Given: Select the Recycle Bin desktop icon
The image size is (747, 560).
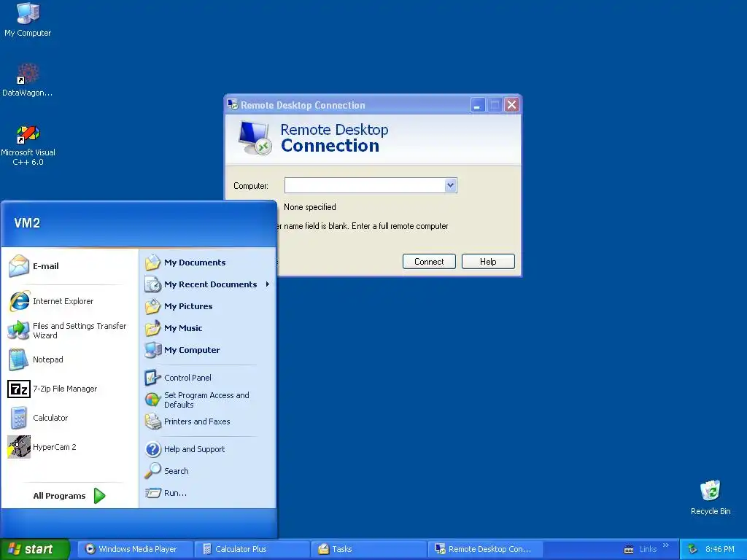Looking at the screenshot, I should 711,497.
